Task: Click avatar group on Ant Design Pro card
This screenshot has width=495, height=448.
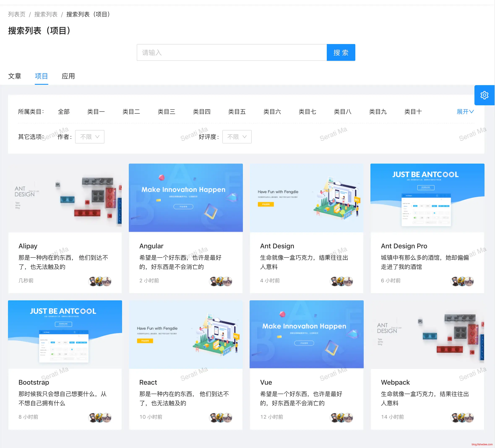Action: pyautogui.click(x=462, y=281)
